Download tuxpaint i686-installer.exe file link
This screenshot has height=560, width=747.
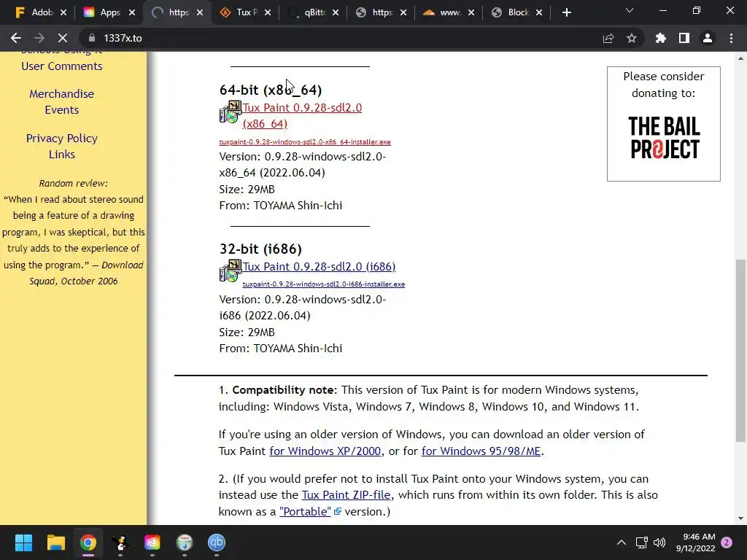pos(323,284)
